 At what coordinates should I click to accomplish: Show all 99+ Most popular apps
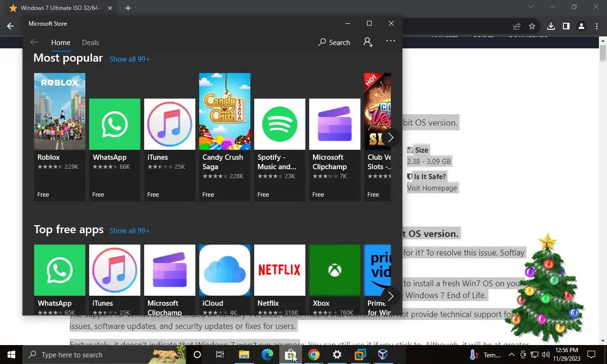tap(129, 59)
